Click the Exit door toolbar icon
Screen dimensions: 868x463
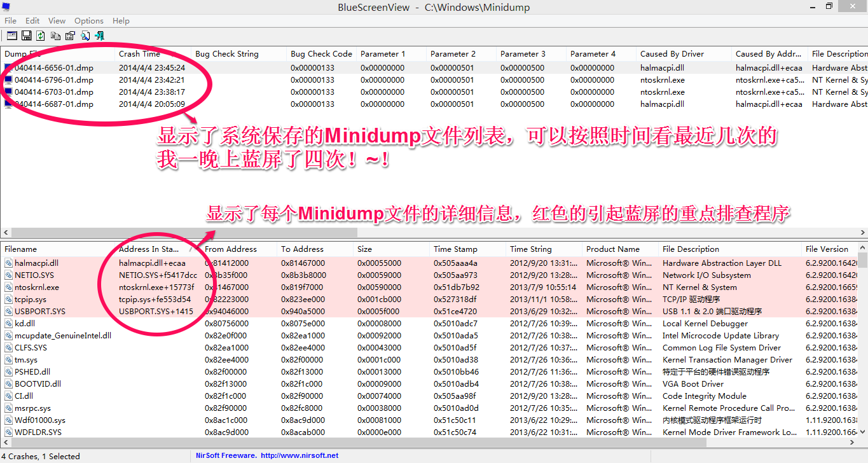(x=99, y=36)
